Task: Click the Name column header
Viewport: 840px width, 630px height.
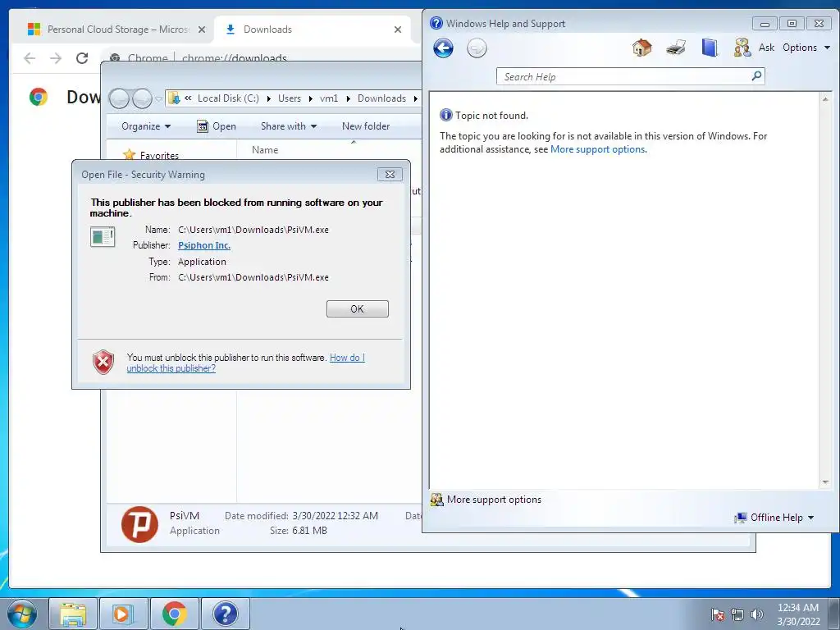Action: [x=265, y=150]
